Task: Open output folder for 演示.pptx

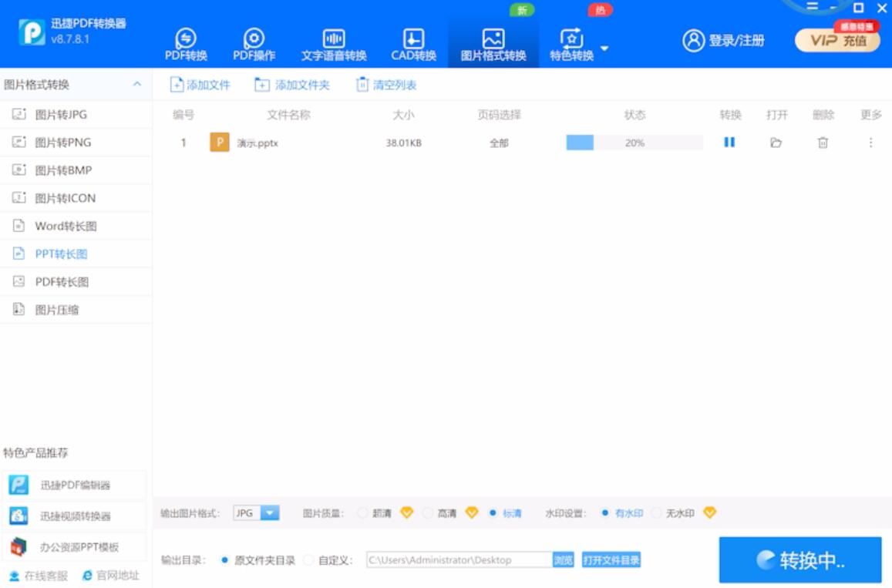Action: tap(776, 143)
